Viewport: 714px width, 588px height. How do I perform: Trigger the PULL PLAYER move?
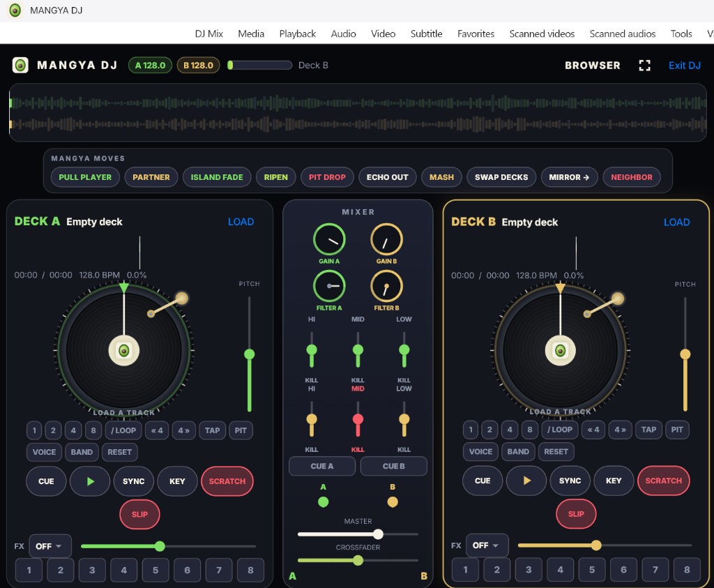click(x=85, y=177)
